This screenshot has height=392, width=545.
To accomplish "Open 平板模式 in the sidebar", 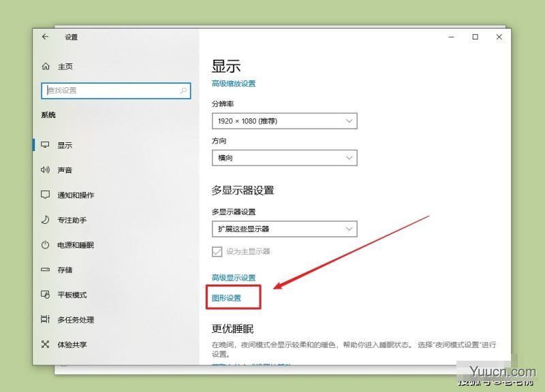I will coord(72,295).
